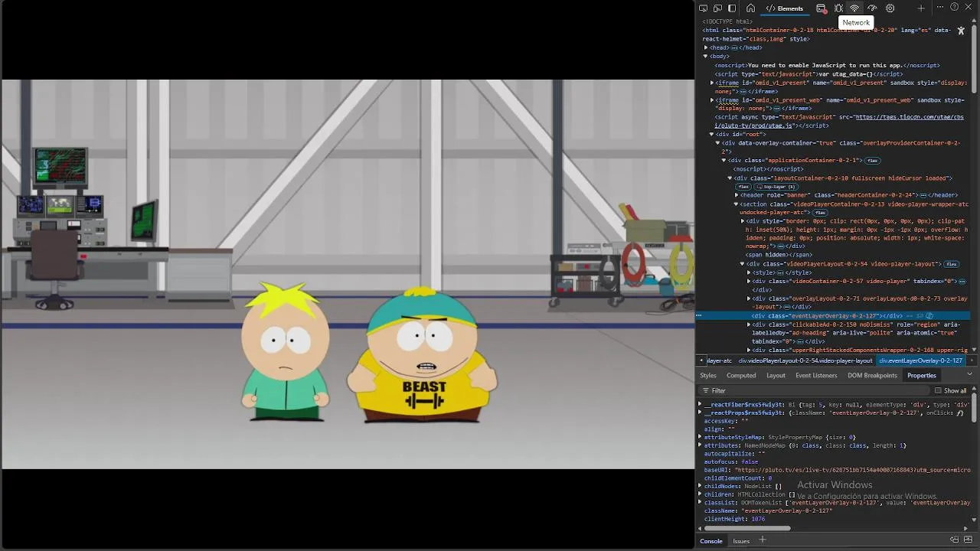Collapse the body element node
This screenshot has width=980, height=551.
(x=706, y=56)
